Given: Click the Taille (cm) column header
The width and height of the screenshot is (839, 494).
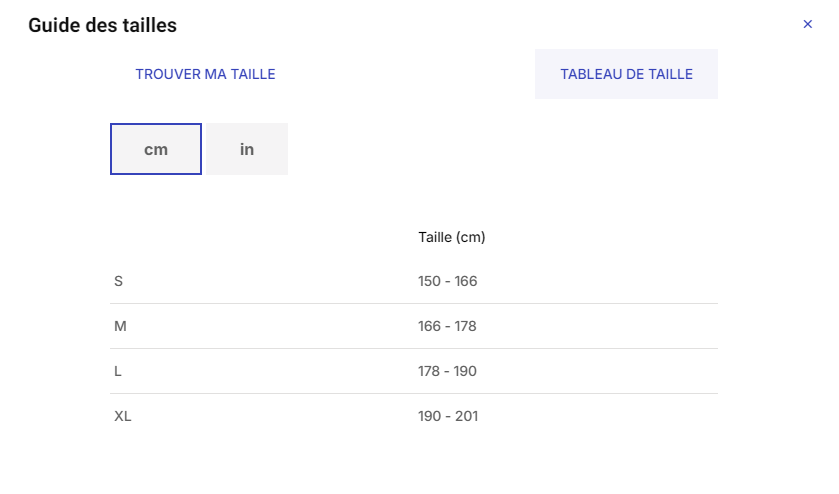Looking at the screenshot, I should 451,237.
